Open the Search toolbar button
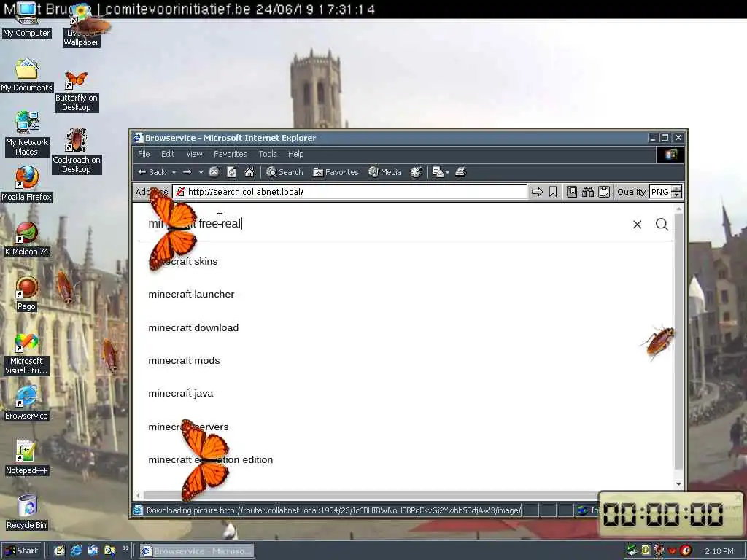 285,172
